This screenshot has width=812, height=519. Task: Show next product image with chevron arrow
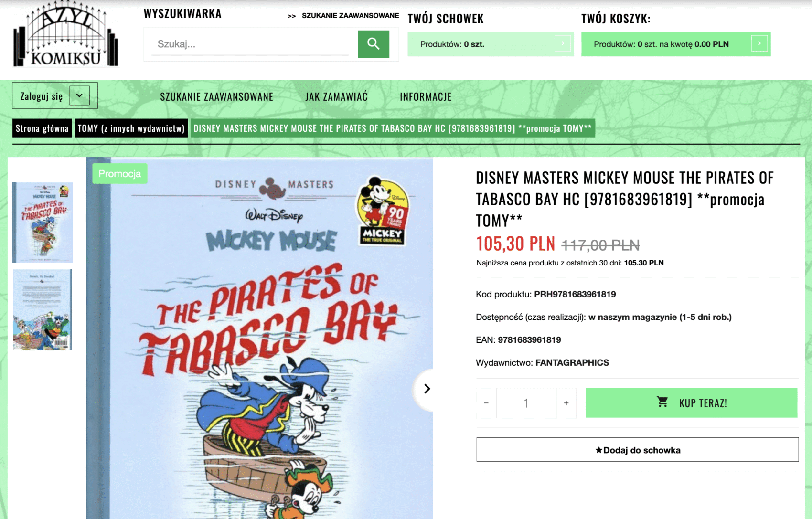427,389
